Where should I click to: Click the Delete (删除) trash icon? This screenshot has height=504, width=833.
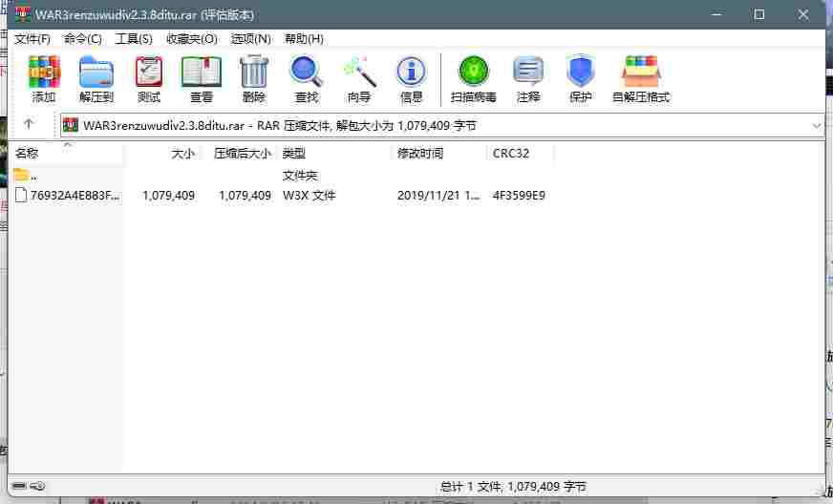(x=254, y=78)
